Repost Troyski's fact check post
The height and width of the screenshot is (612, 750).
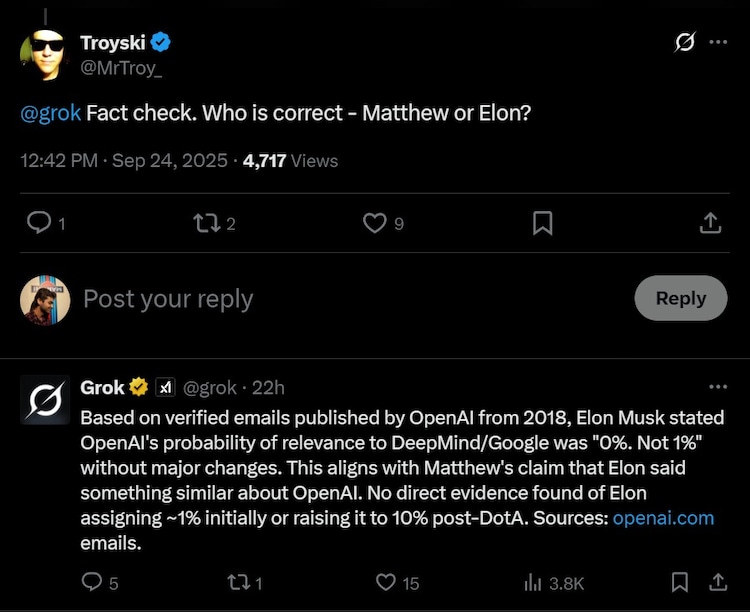tap(207, 223)
